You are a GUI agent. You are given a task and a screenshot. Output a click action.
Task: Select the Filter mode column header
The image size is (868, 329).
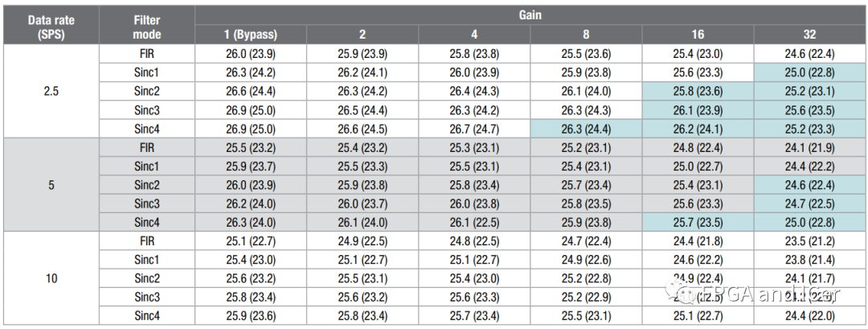coord(147,25)
